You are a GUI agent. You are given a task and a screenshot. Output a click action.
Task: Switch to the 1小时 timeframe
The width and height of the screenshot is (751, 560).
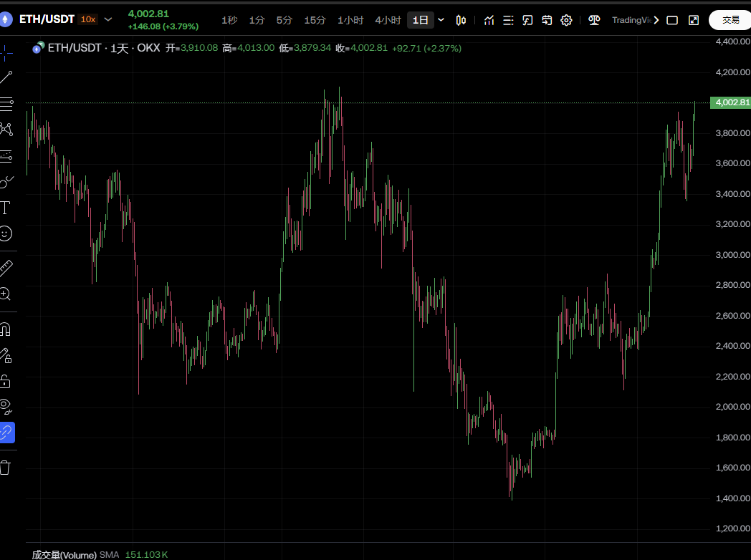click(x=350, y=20)
